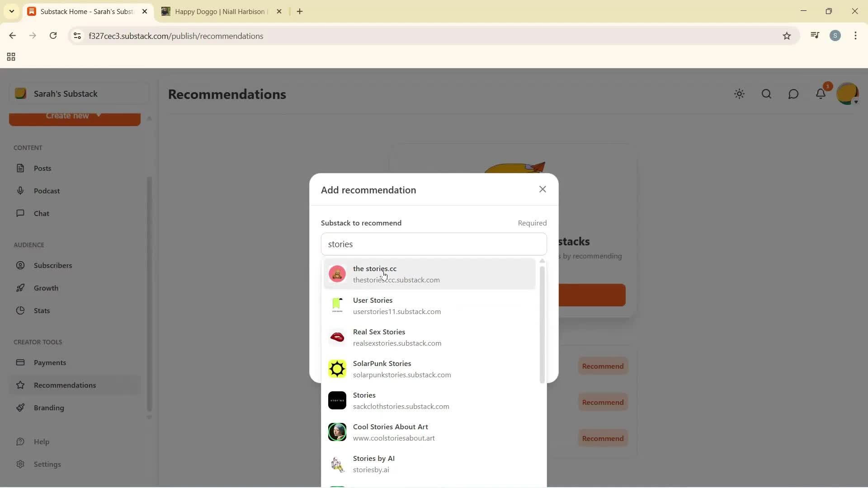Viewport: 868px width, 488px height.
Task: Open the Help page
Action: [42, 441]
